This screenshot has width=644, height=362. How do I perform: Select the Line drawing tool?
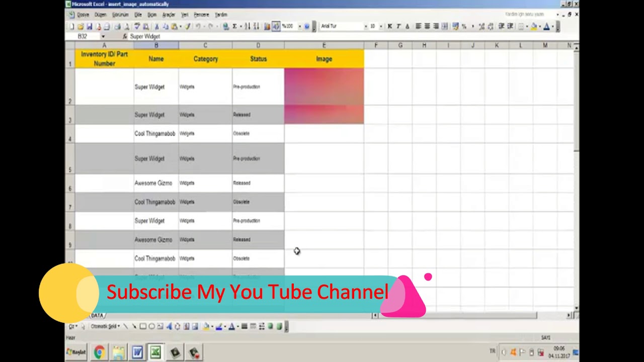click(126, 326)
